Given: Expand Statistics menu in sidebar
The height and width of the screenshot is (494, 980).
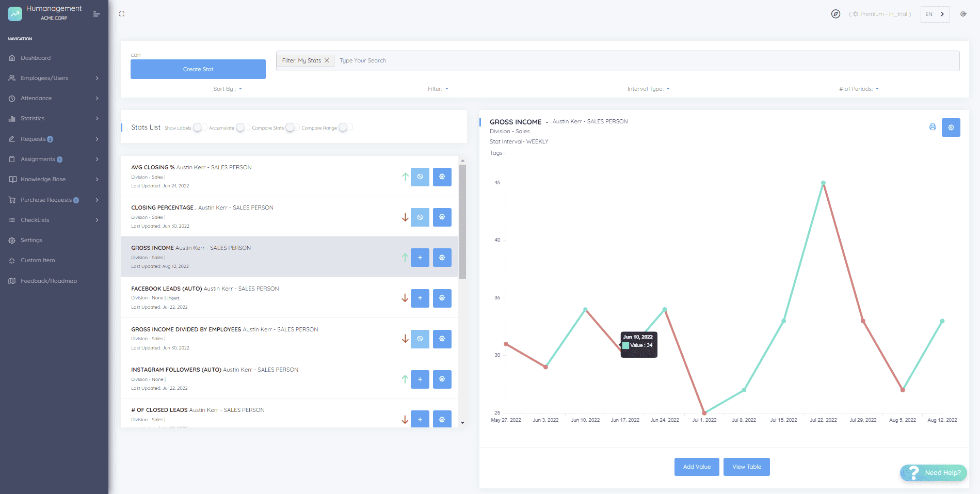Looking at the screenshot, I should point(33,119).
